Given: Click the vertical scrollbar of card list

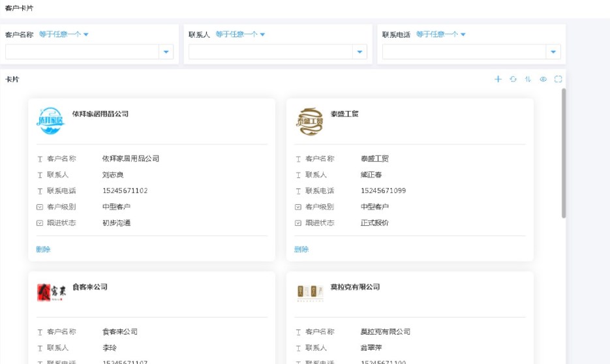Looking at the screenshot, I should click(564, 153).
